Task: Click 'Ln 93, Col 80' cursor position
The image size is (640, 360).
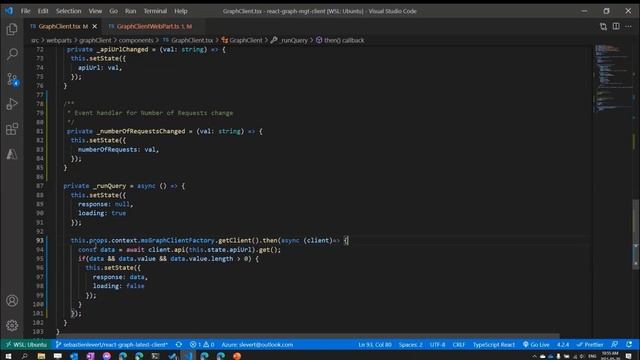Action: (x=375, y=344)
